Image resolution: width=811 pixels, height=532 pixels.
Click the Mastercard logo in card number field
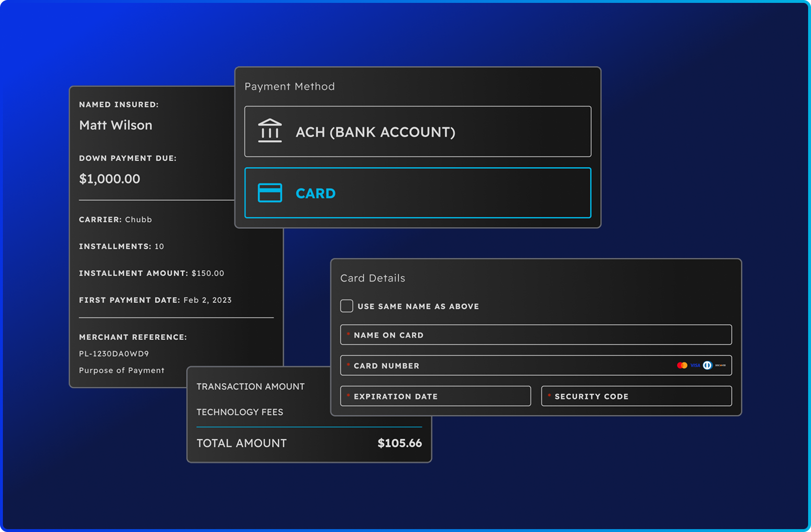[682, 365]
